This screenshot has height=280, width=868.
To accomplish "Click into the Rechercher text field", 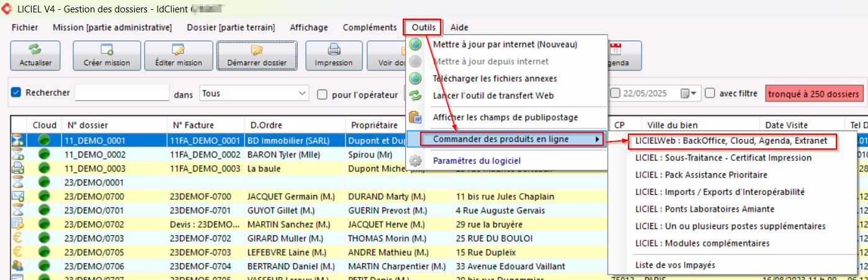I will click(122, 93).
